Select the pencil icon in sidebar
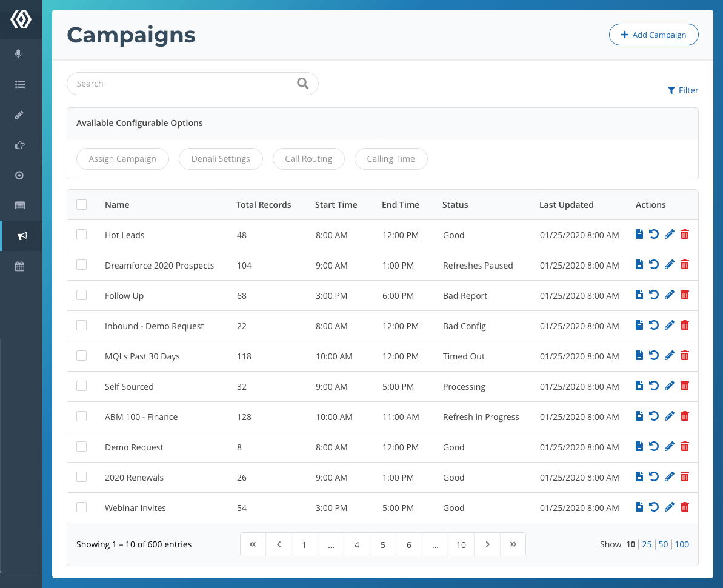 19,115
